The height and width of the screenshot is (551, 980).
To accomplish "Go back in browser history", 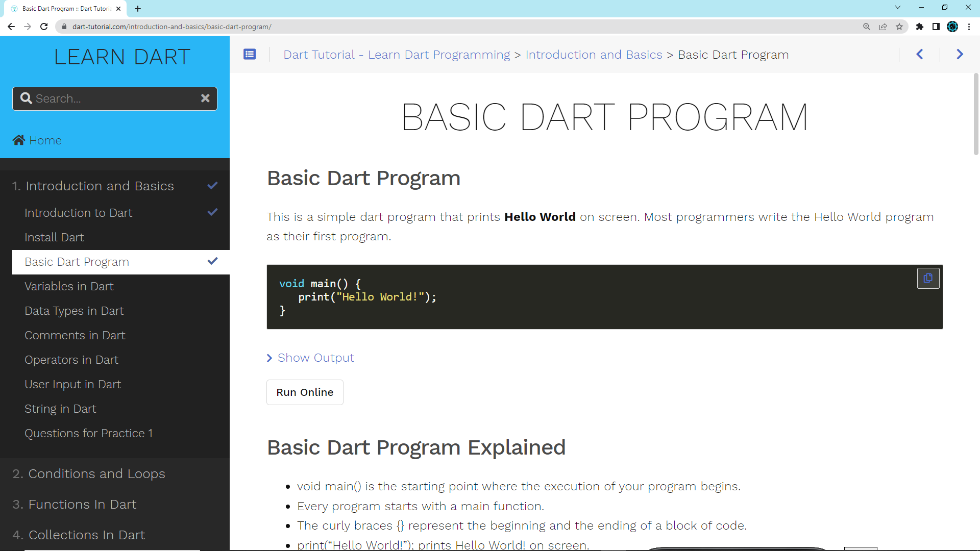I will [x=11, y=27].
